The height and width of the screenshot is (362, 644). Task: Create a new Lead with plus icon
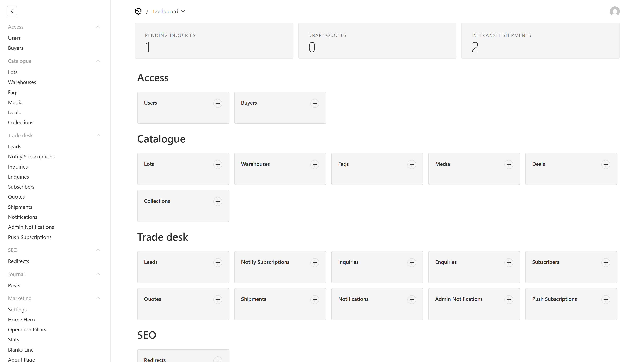[x=218, y=263]
